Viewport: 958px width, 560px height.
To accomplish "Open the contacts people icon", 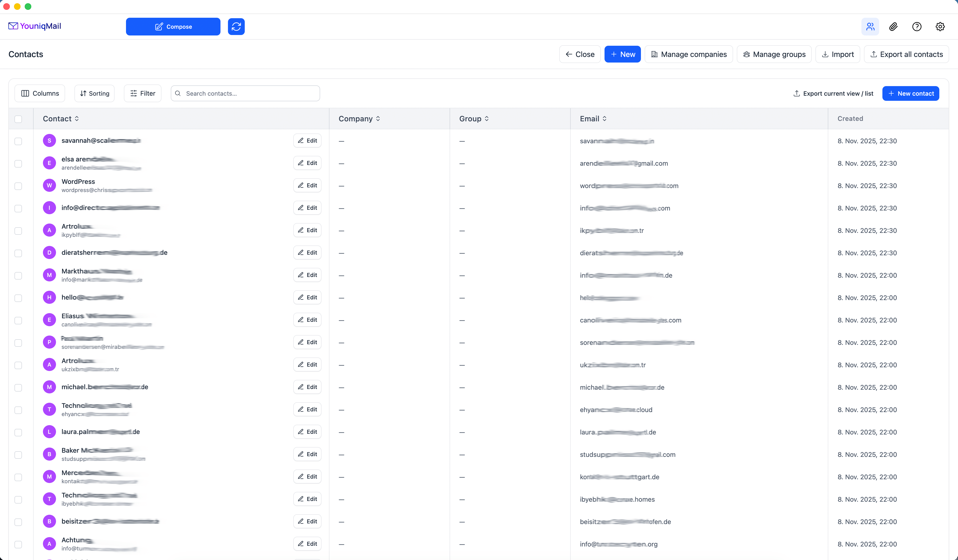I will point(870,27).
